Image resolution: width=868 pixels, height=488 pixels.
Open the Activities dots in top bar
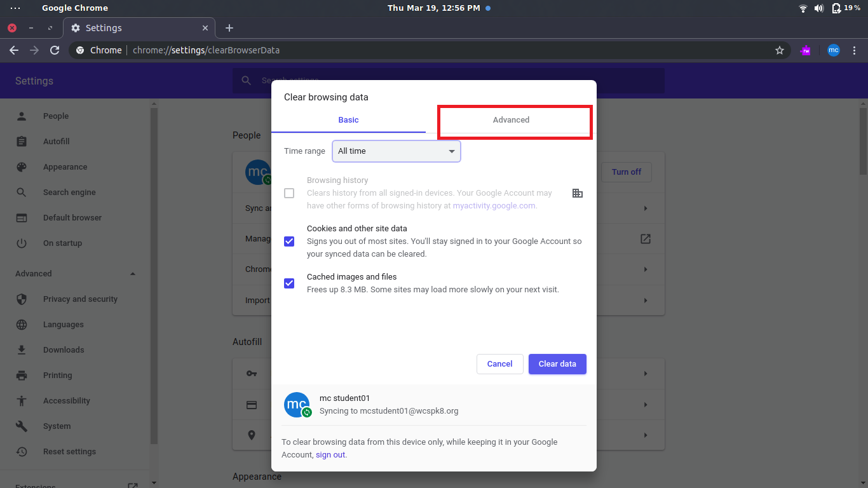coord(15,8)
